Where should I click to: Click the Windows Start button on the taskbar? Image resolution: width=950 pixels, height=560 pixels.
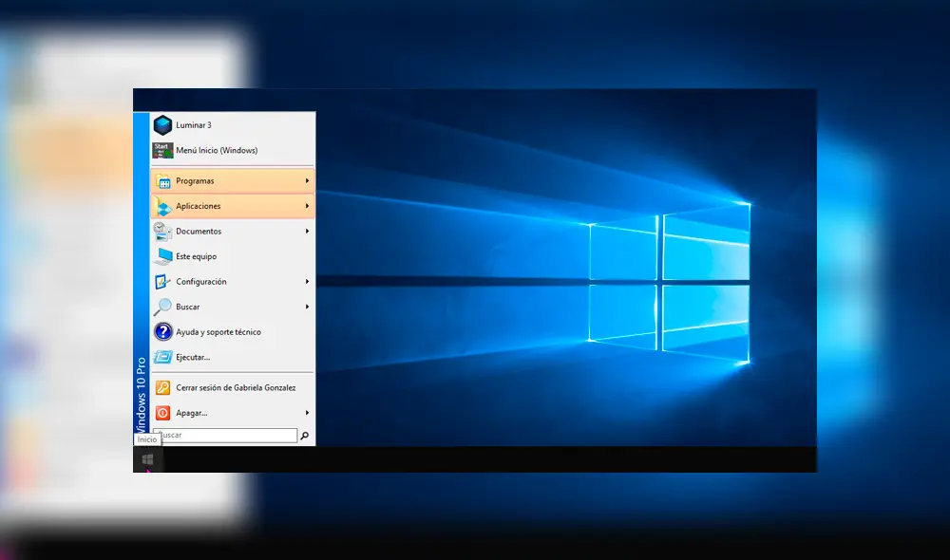click(x=147, y=458)
